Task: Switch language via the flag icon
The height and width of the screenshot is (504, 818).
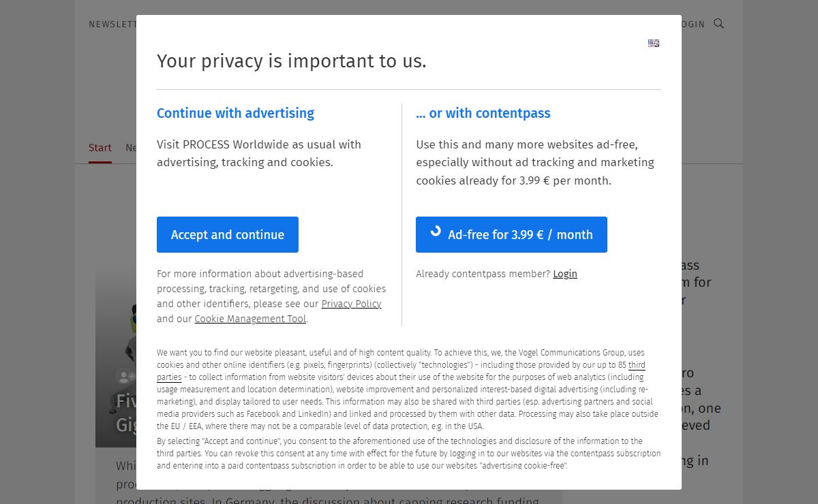Action: [x=654, y=43]
